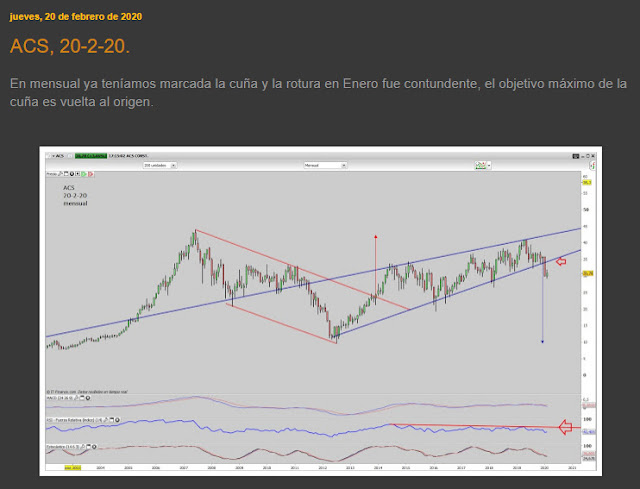Click the green arrow icon in the Precio panel toolbar

tap(84, 174)
